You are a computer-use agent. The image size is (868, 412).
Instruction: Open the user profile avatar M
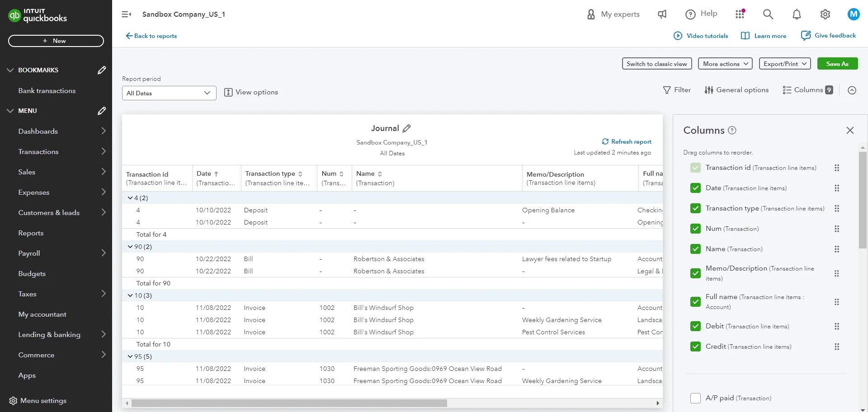(854, 14)
